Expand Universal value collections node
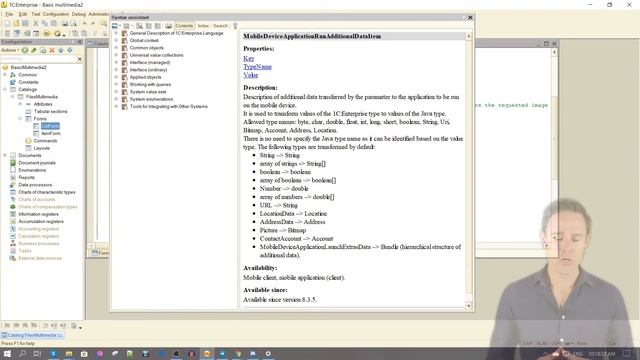The width and height of the screenshot is (640, 360). [x=116, y=55]
